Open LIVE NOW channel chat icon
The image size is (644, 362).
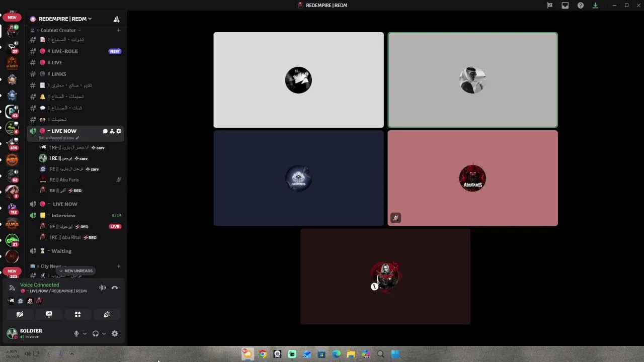[105, 131]
